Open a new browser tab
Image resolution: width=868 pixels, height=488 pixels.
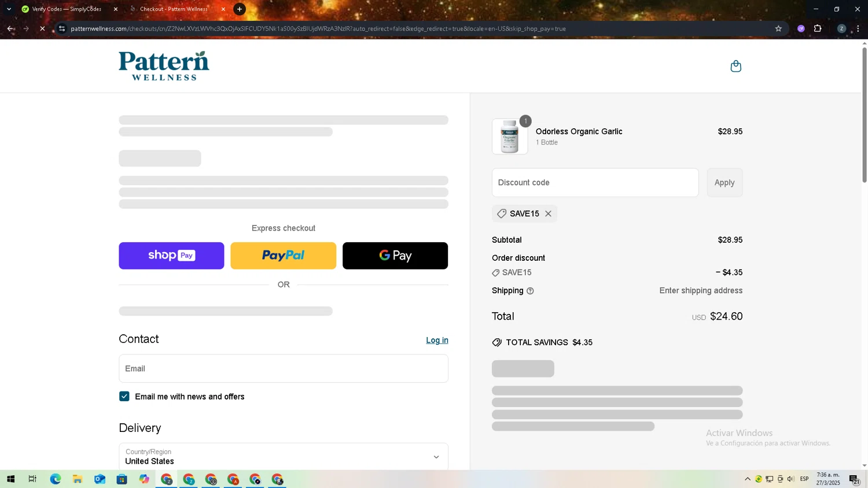pyautogui.click(x=240, y=9)
